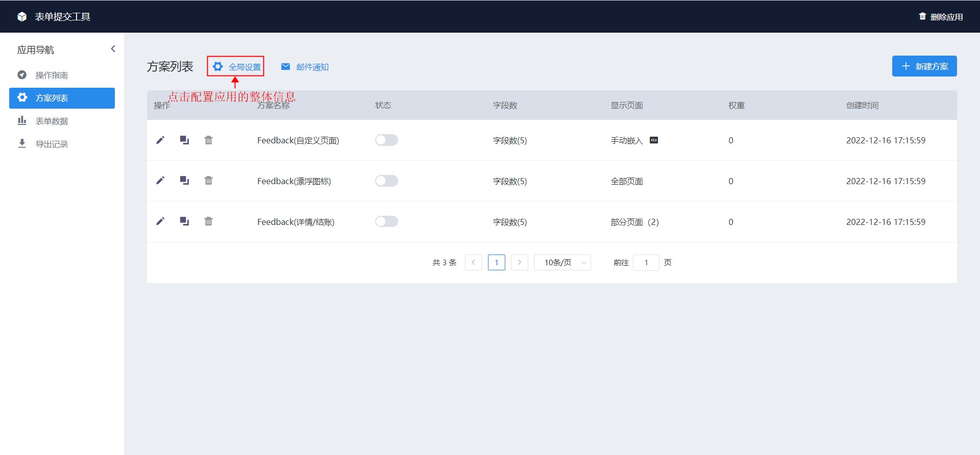Screen dimensions: 980x455
Task: Click 字段数(5) in Feedback(详情/结账) row
Action: point(510,222)
